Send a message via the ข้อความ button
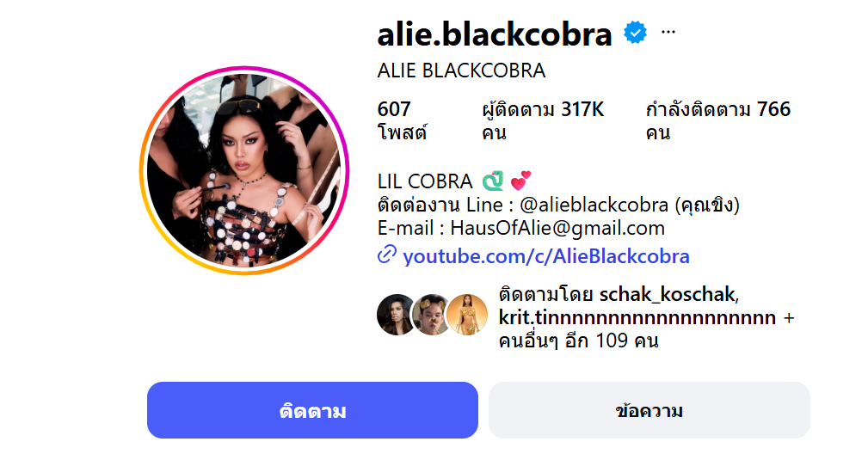Viewport: 868px width, 454px height. click(x=649, y=410)
